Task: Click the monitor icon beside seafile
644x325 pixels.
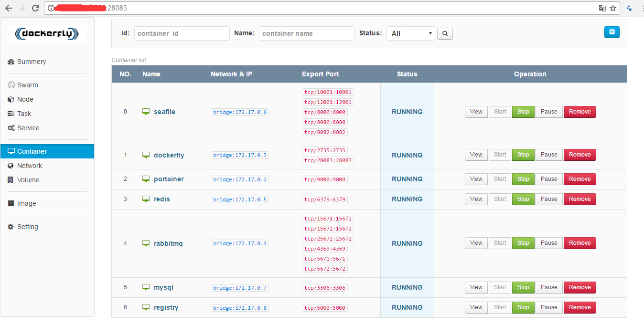Action: [x=146, y=112]
